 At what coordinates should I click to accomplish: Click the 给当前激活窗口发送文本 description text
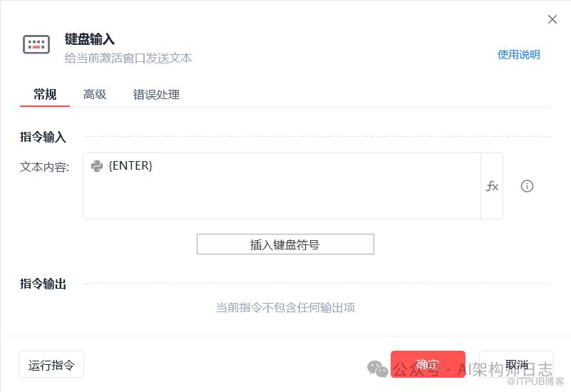[x=128, y=58]
